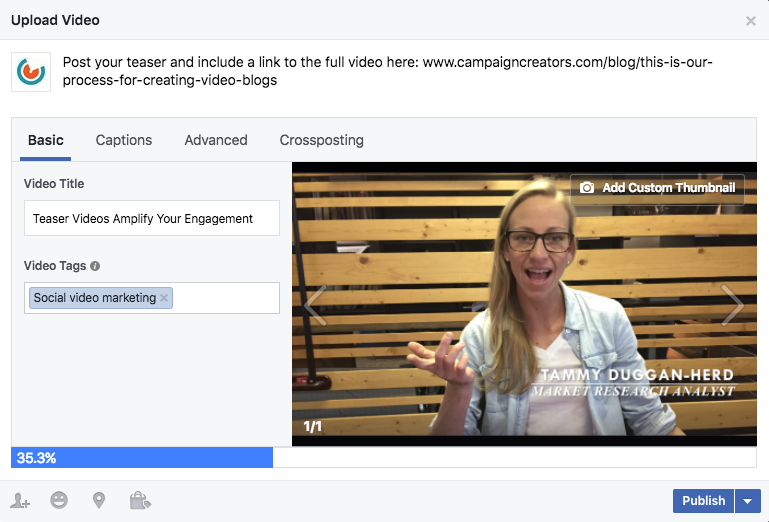Open the Advanced tab

(x=216, y=140)
